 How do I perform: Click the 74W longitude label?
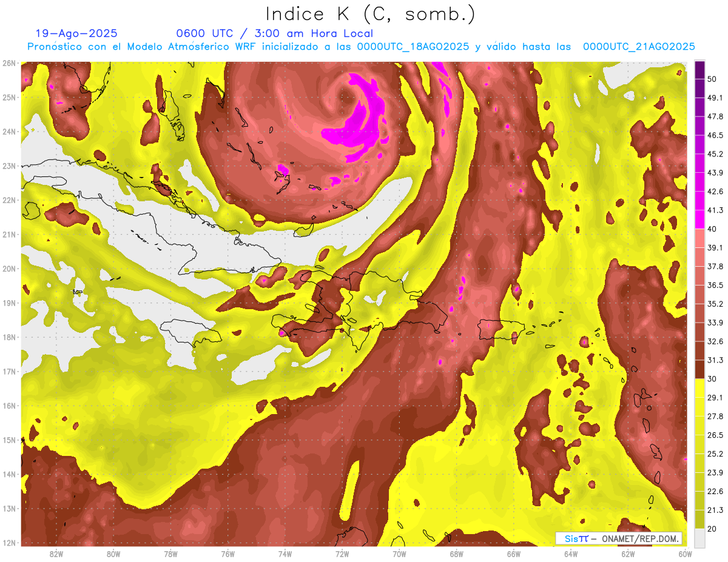285,554
